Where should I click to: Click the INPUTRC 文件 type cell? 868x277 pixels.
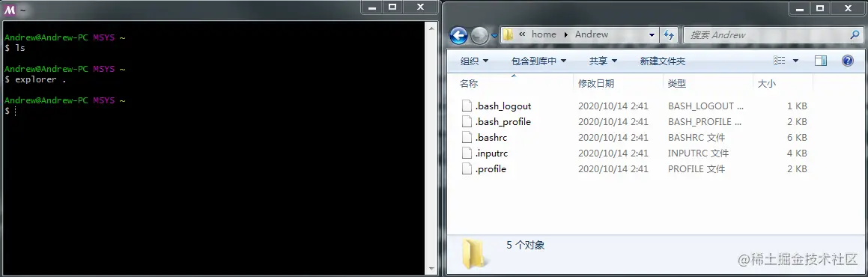(x=698, y=153)
